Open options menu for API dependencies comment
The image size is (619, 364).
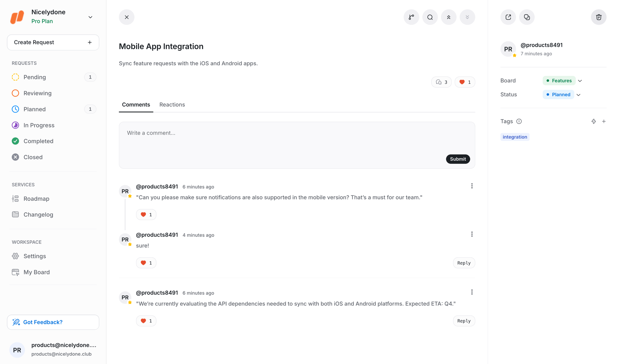472,292
